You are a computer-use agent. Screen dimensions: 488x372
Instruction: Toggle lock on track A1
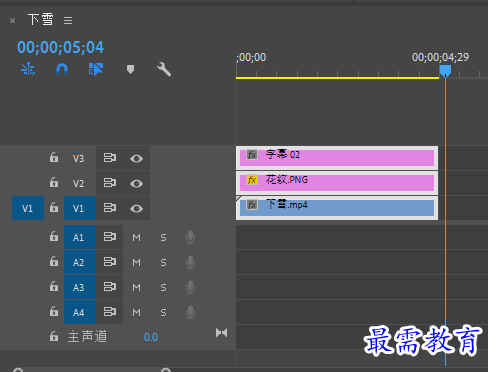point(54,237)
